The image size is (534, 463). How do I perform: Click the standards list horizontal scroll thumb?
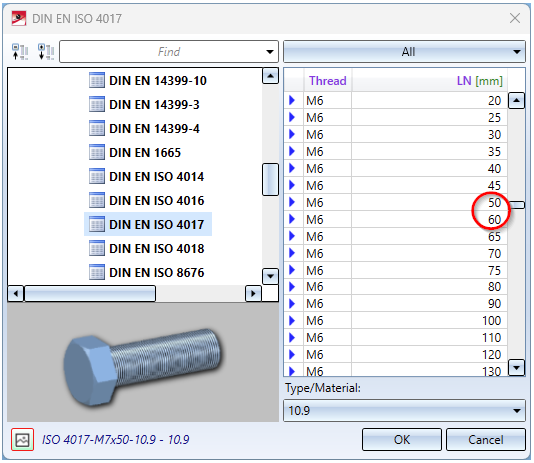(90, 293)
